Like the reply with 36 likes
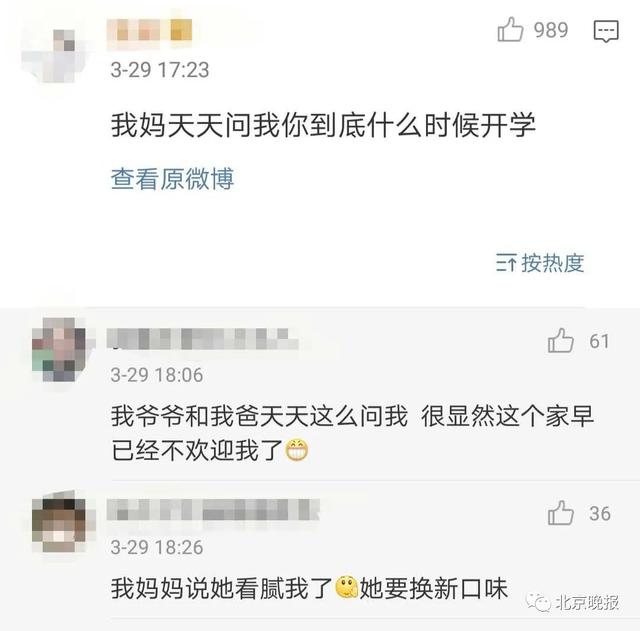This screenshot has height=631, width=640. pos(561,513)
